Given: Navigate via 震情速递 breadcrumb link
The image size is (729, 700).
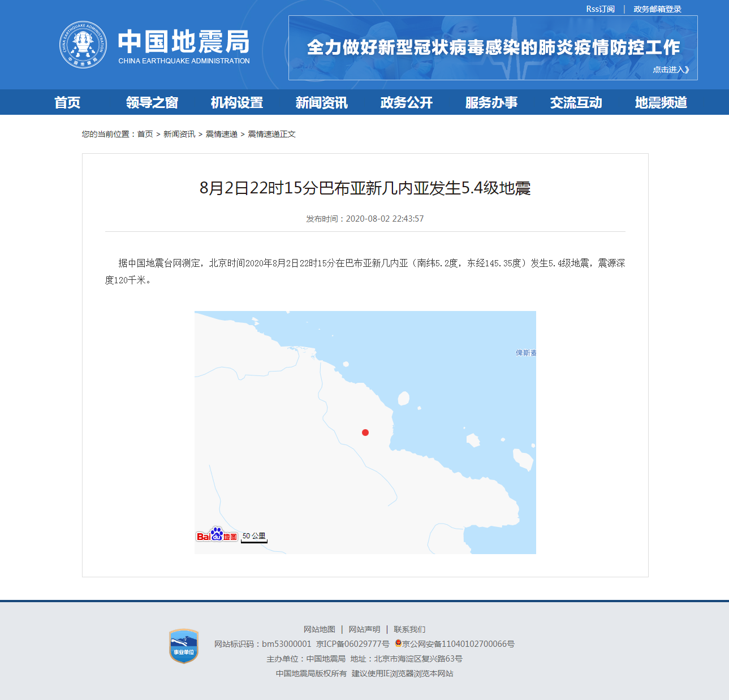Looking at the screenshot, I should 221,134.
